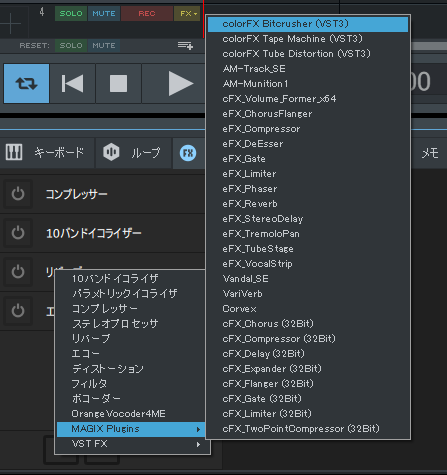Select eFX_ChorusFlanger plugin
This screenshot has width=447, height=475.
308,114
